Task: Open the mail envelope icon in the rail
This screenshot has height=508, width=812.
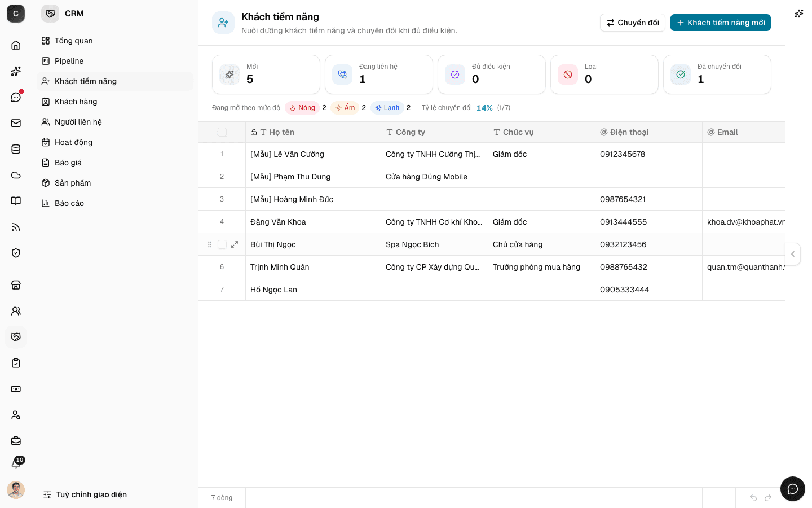Action: 16,123
